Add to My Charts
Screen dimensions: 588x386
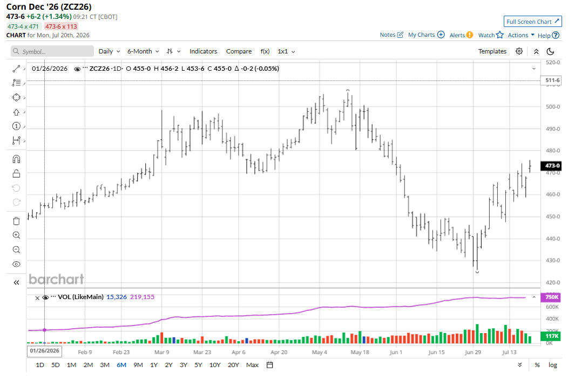[426, 35]
